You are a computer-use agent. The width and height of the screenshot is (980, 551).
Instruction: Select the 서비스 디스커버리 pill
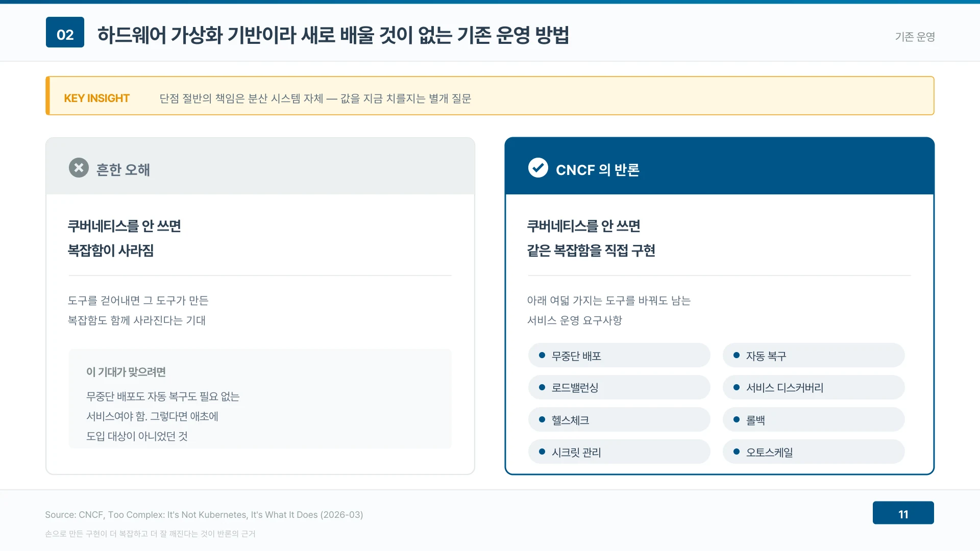(814, 387)
